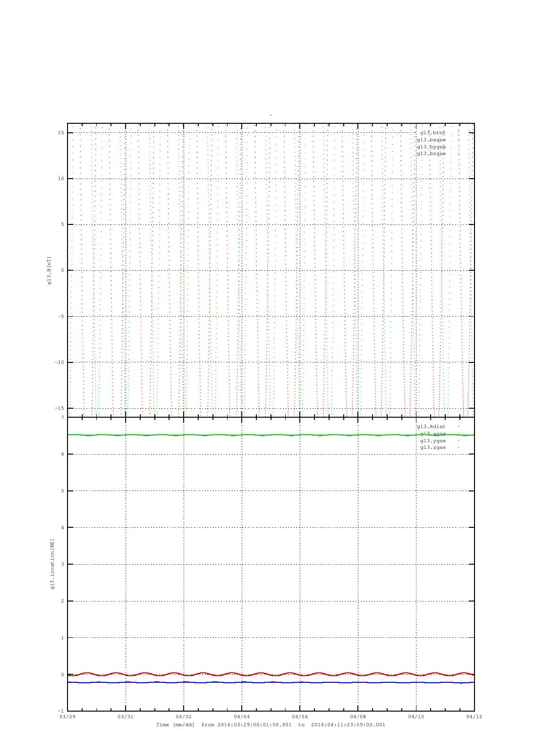Screen dimensions: 534x756
Task: Click the 4 tick on the location axis
Action: pyautogui.click(x=62, y=528)
